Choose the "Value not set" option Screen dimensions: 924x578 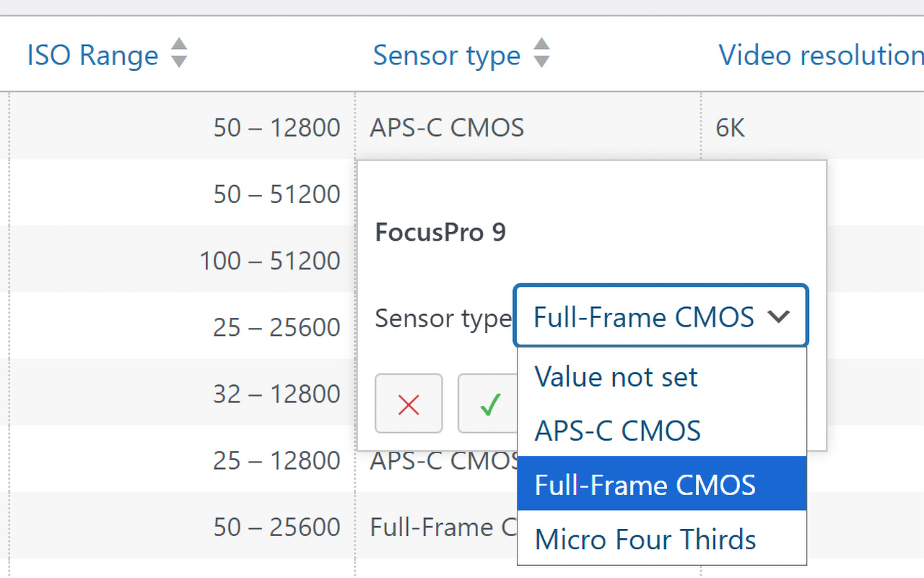click(x=616, y=376)
